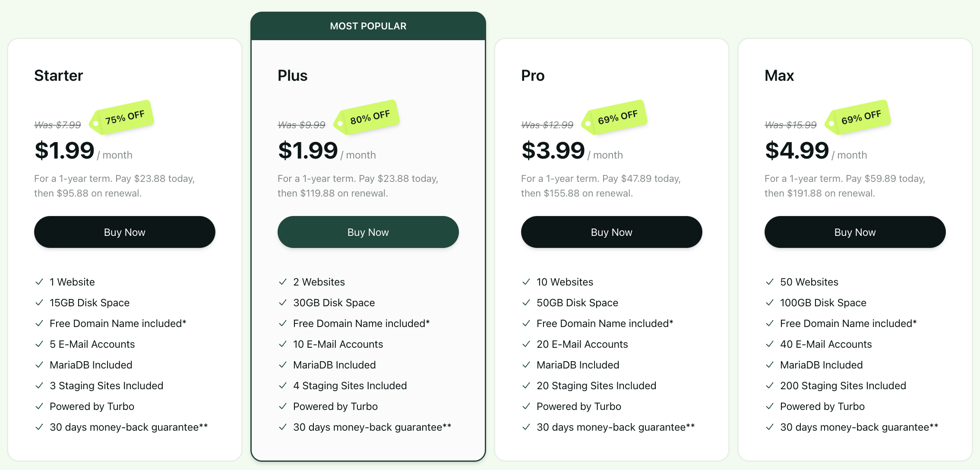Image resolution: width=980 pixels, height=470 pixels.
Task: Click Buy Now for the Plus plan
Action: [368, 232]
